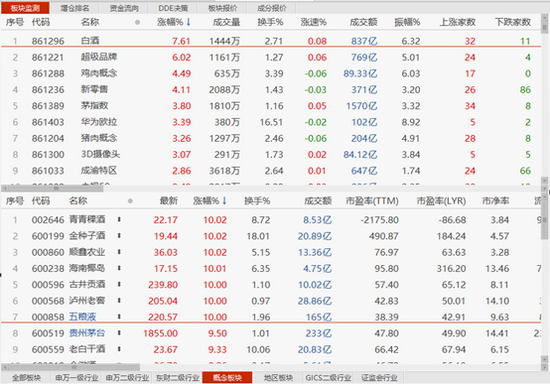This screenshot has width=550, height=384.
Task: Select the 超级品牌 sector row
Action: click(271, 57)
